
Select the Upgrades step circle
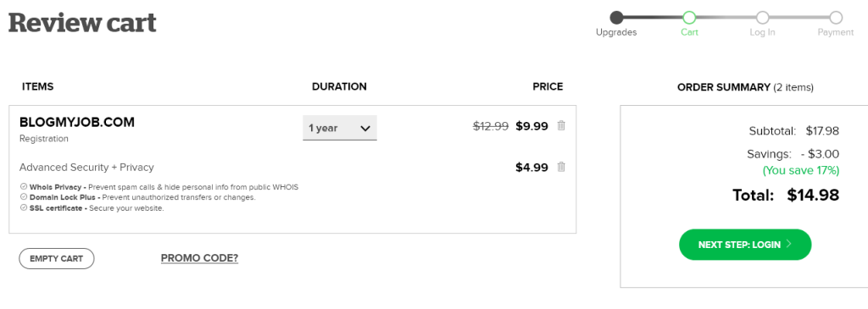click(616, 18)
